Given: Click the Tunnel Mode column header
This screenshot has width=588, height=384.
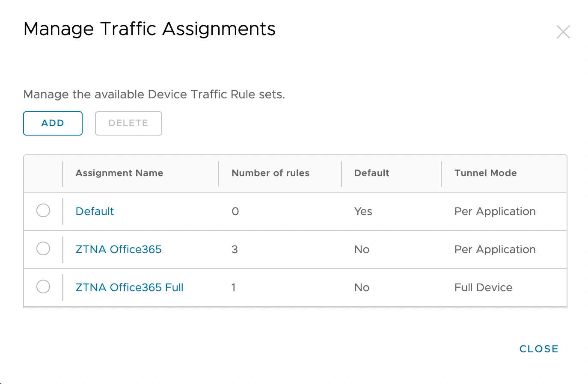Looking at the screenshot, I should (486, 173).
